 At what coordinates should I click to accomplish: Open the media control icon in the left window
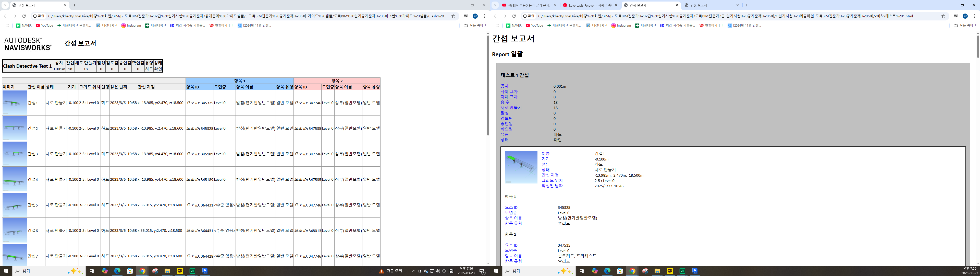point(466,16)
